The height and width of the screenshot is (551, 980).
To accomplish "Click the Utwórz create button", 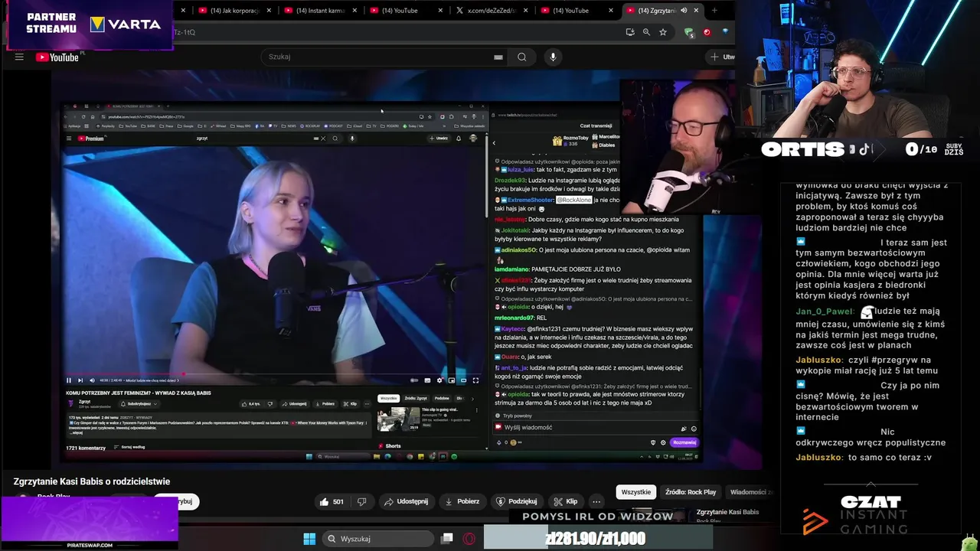I will pyautogui.click(x=721, y=57).
